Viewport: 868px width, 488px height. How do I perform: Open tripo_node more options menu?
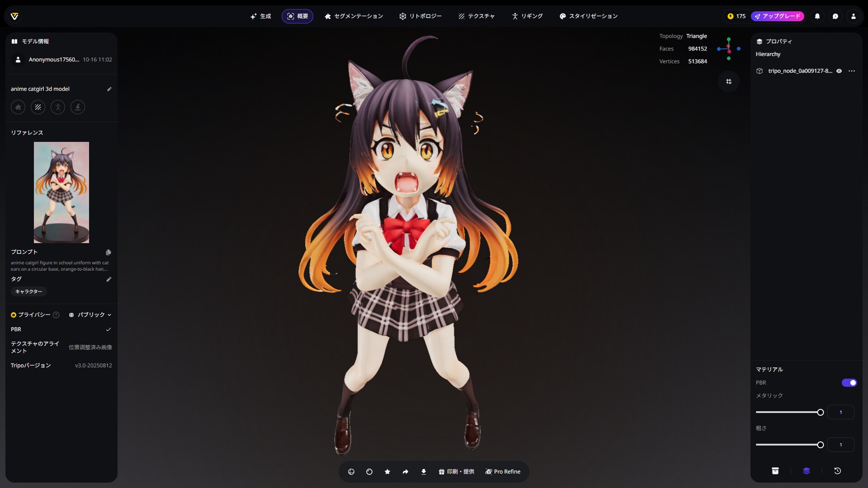(x=852, y=71)
